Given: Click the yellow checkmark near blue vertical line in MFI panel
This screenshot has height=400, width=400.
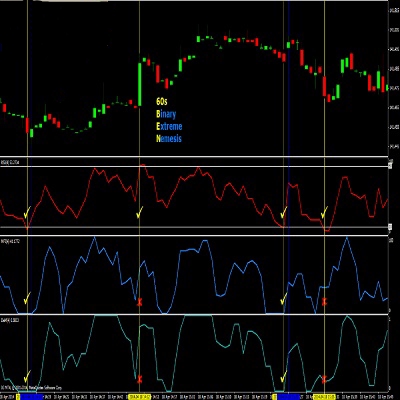Looking at the screenshot, I should click(284, 299).
